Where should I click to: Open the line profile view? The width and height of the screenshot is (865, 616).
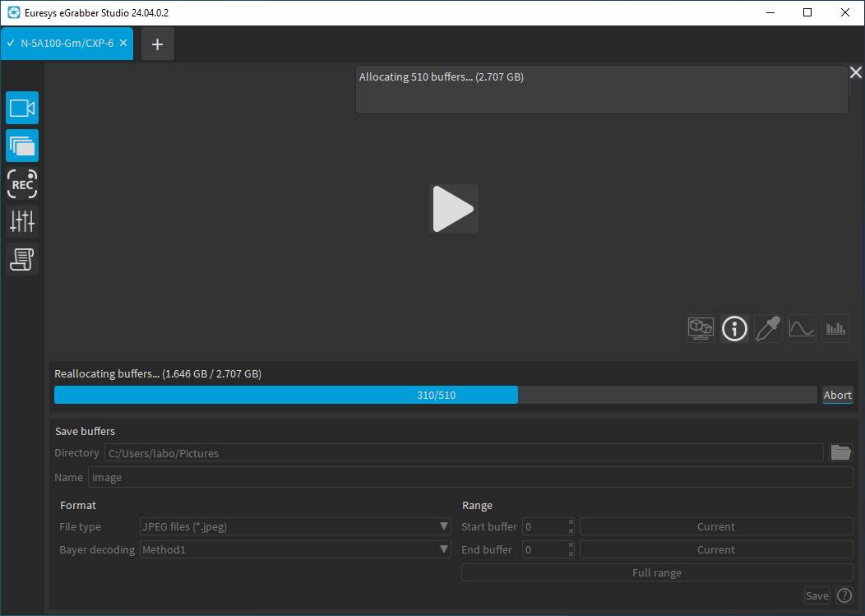pyautogui.click(x=802, y=328)
